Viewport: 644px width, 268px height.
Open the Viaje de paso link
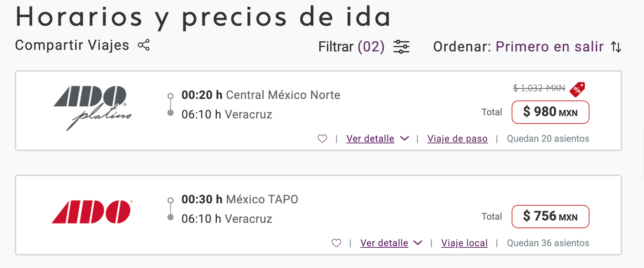[x=457, y=139]
